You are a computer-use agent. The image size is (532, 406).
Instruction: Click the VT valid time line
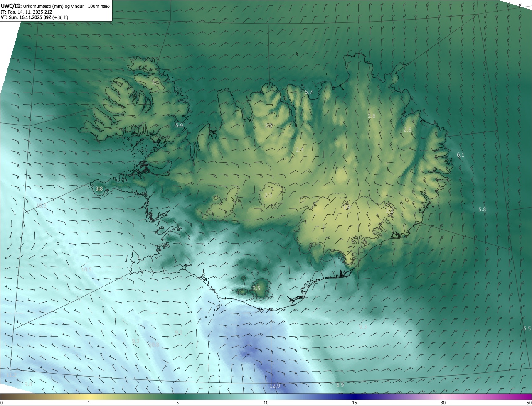(x=34, y=17)
